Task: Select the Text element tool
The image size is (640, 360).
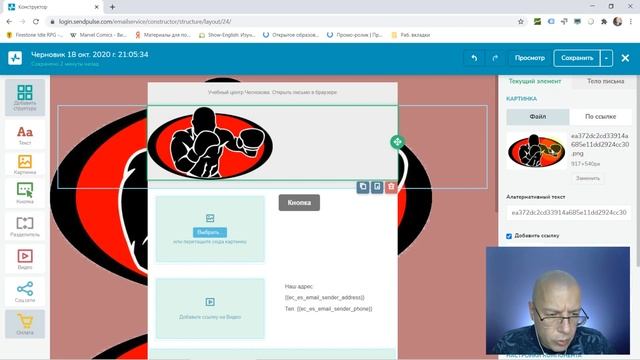Action: coord(25,135)
